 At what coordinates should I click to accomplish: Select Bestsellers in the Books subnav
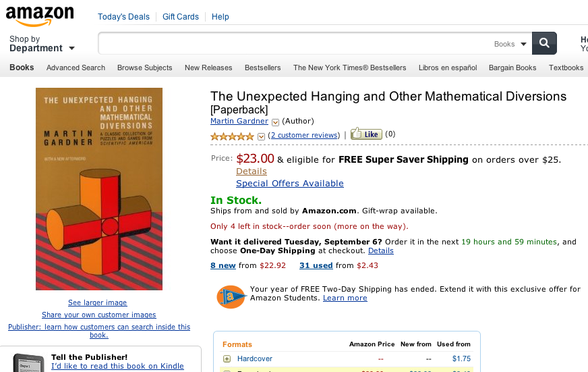coord(263,68)
